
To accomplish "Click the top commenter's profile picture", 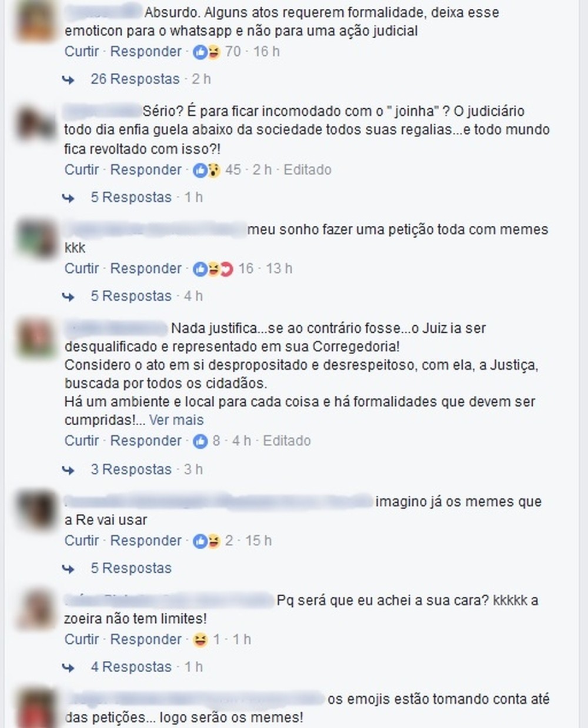I will click(x=37, y=21).
